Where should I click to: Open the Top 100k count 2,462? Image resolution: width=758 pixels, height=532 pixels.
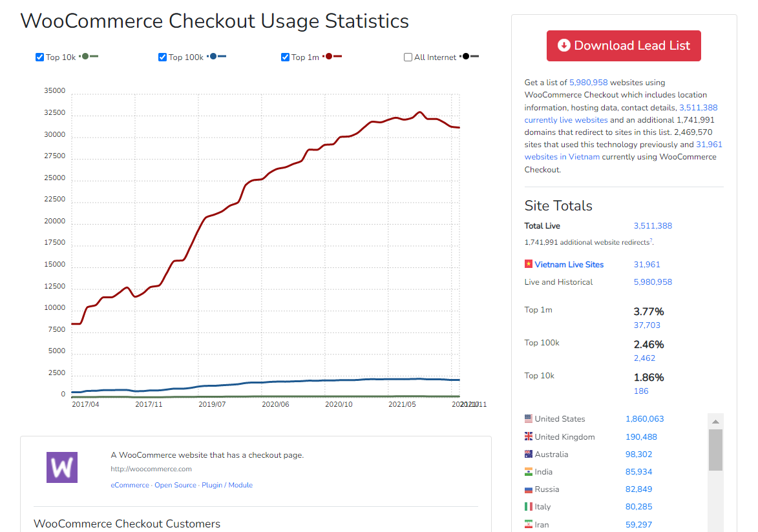click(644, 358)
